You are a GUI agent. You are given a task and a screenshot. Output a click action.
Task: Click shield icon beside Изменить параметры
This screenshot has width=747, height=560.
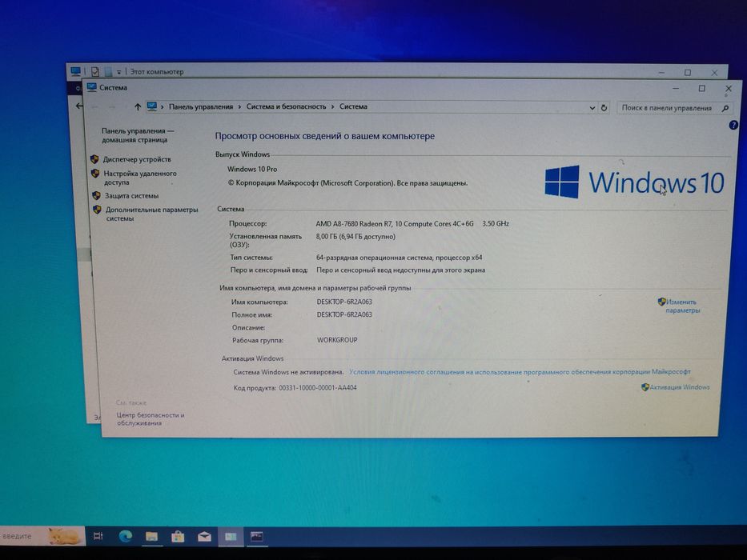[x=661, y=302]
